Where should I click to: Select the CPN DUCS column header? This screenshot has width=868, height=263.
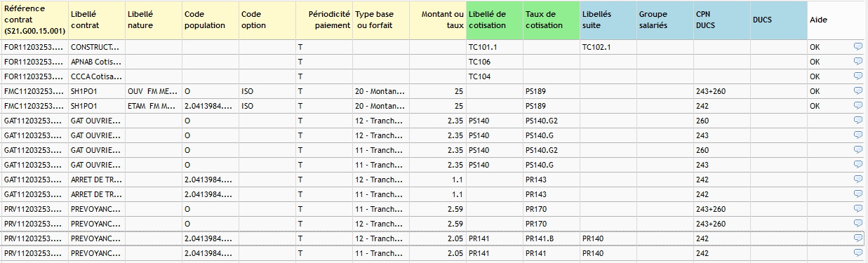722,20
